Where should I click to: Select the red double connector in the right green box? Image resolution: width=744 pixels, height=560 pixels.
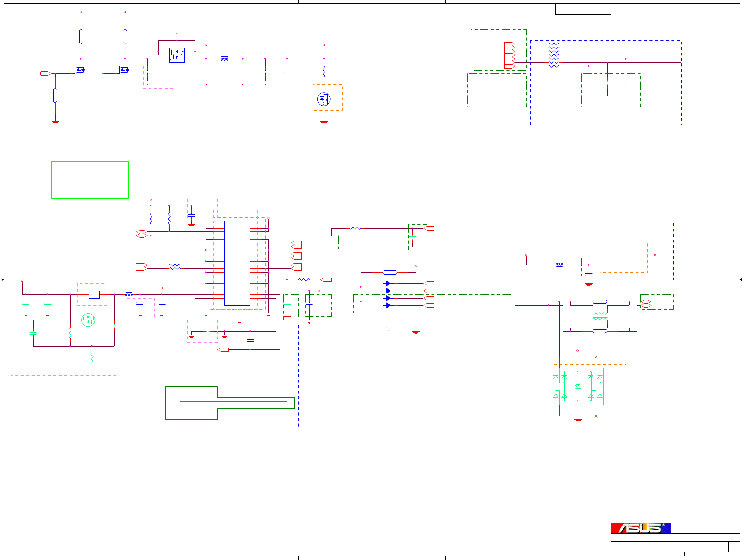pyautogui.click(x=646, y=304)
